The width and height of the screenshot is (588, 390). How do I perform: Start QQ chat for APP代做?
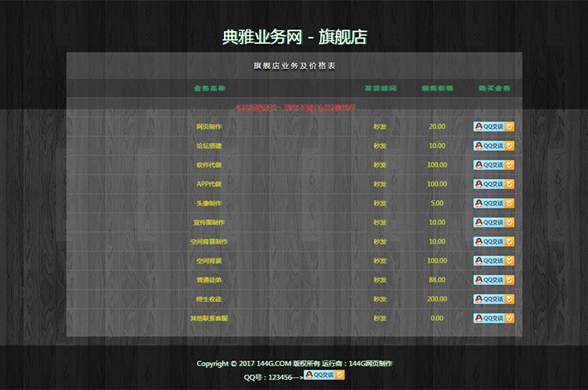[493, 184]
